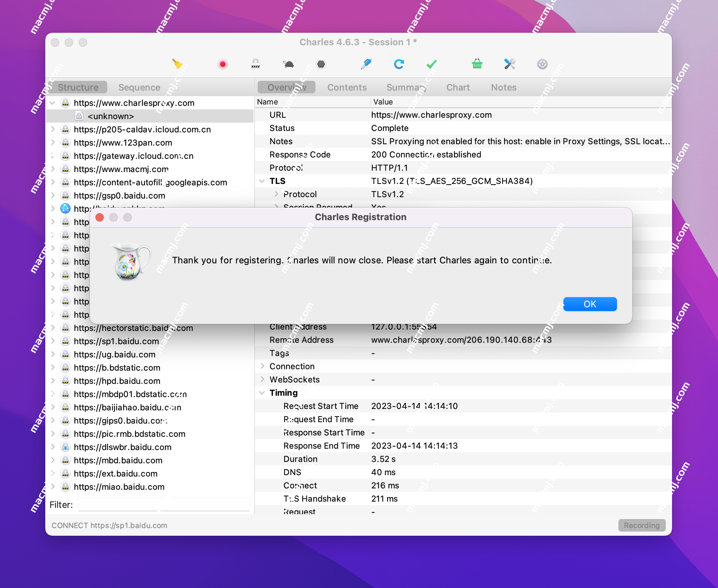
Task: Select https://mbdp01.bdstatic.com host
Action: [x=130, y=394]
